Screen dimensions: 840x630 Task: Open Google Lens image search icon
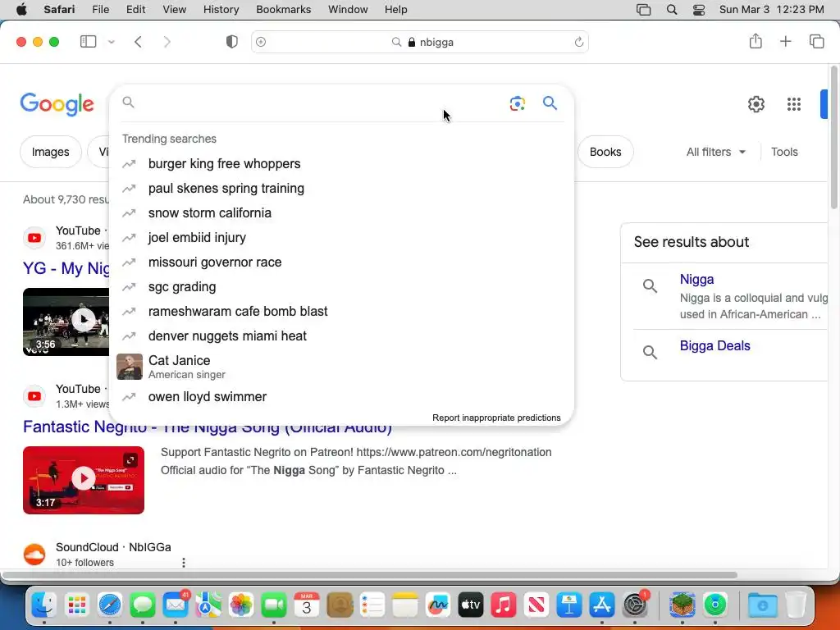click(517, 103)
